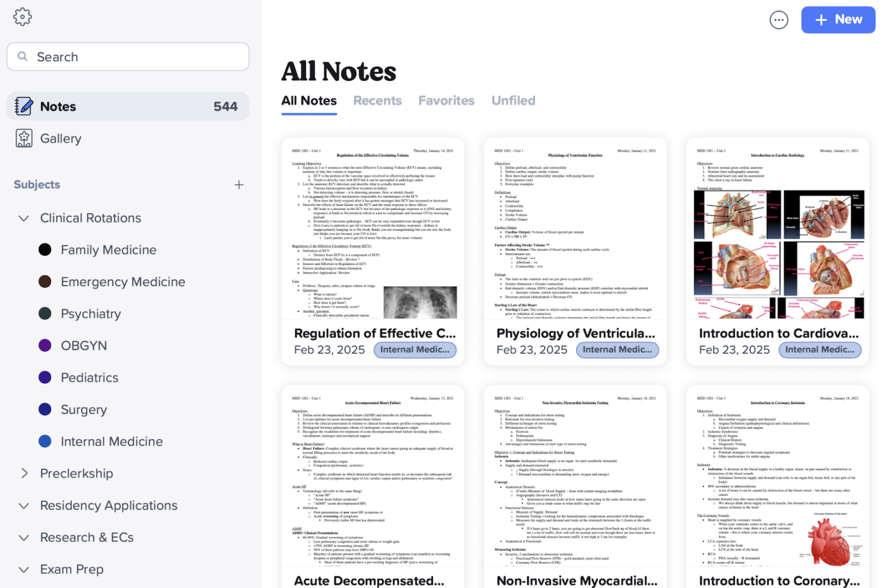Open the more options ellipsis icon
Image resolution: width=887 pixels, height=588 pixels.
(779, 19)
